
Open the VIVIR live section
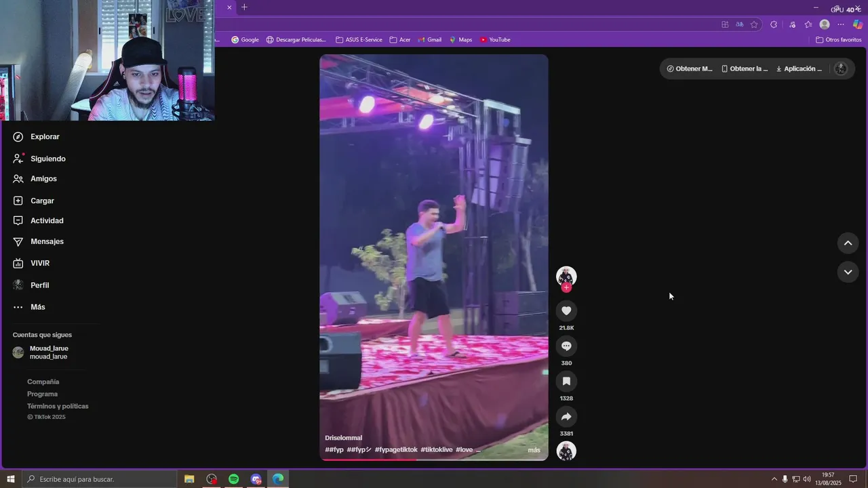click(x=31, y=263)
